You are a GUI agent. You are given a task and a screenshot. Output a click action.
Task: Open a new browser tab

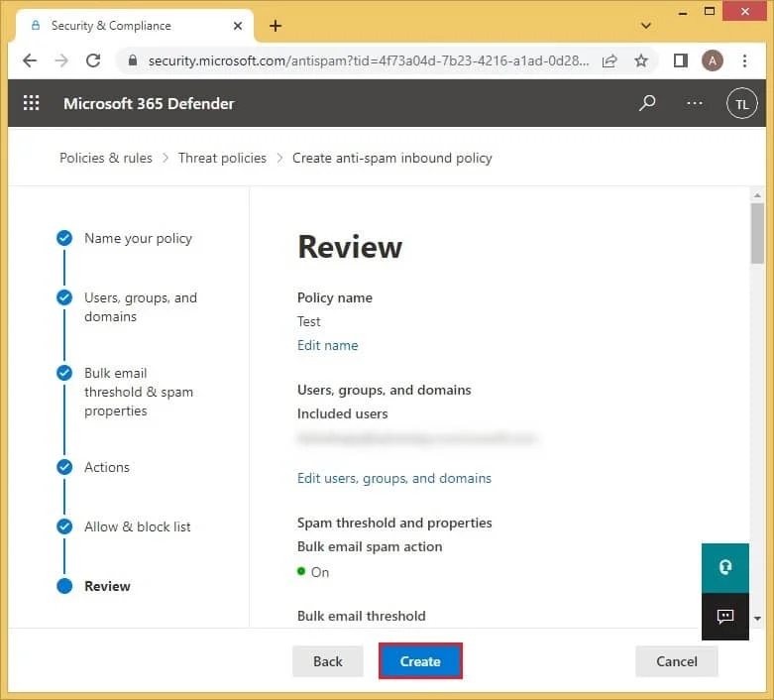276,26
